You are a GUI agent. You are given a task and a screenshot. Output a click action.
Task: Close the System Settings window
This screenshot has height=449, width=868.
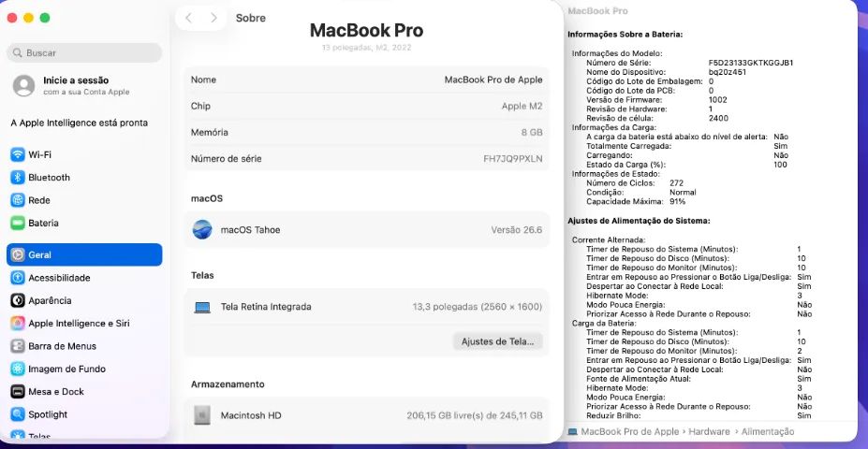coord(11,18)
